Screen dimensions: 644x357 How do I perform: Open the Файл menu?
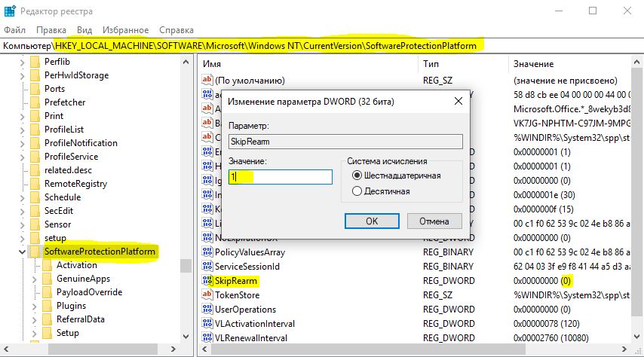14,30
